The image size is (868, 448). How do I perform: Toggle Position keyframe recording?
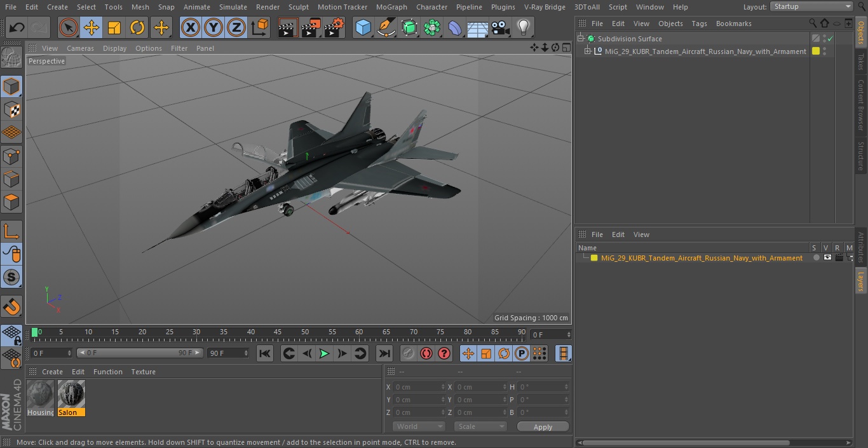pyautogui.click(x=468, y=353)
